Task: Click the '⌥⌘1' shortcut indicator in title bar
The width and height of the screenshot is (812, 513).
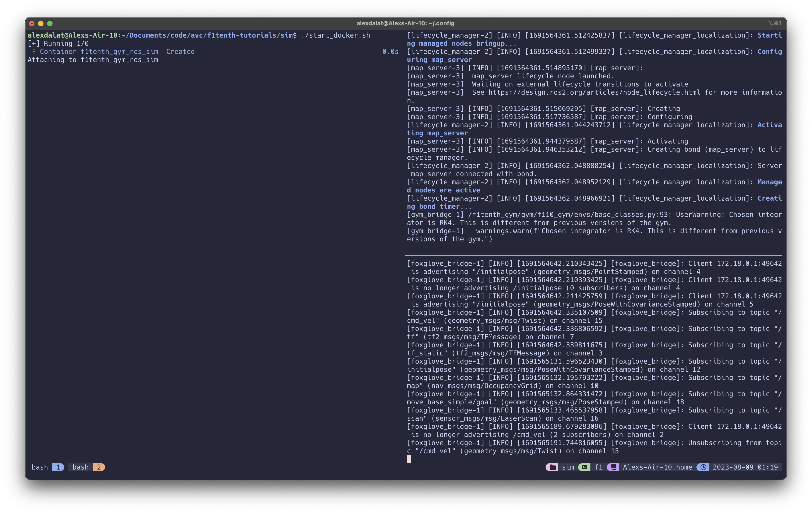Action: click(x=774, y=23)
